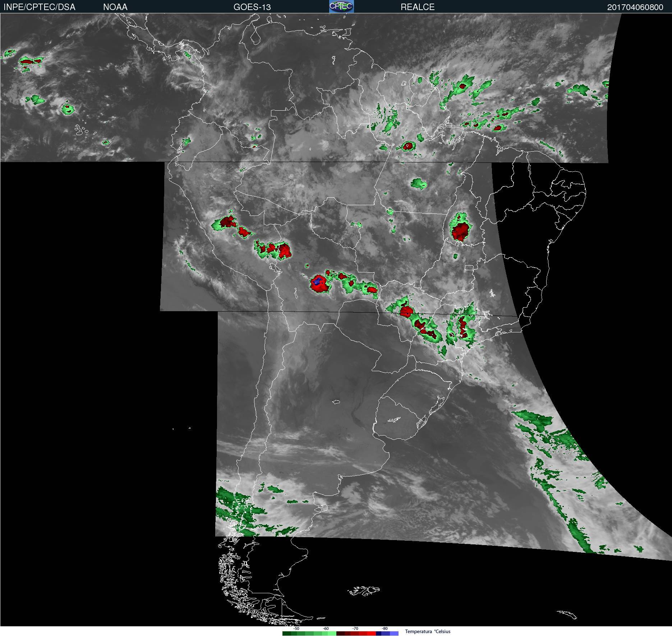Viewport: 672px width, 636px height.
Task: Select the Temperatura °Celsius legend caption
Action: pyautogui.click(x=428, y=632)
